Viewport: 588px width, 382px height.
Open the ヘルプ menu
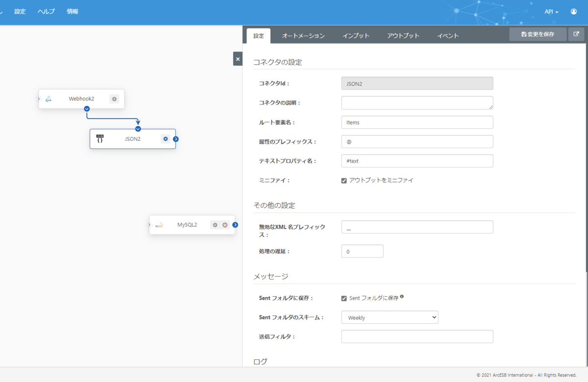[46, 11]
